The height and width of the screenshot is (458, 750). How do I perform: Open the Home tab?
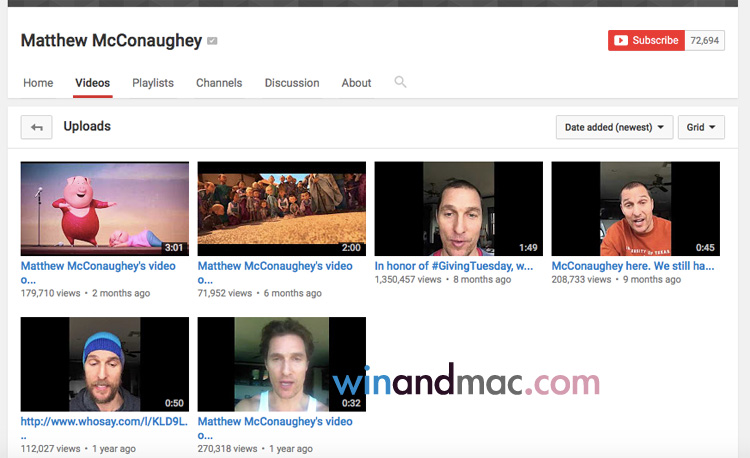[38, 83]
